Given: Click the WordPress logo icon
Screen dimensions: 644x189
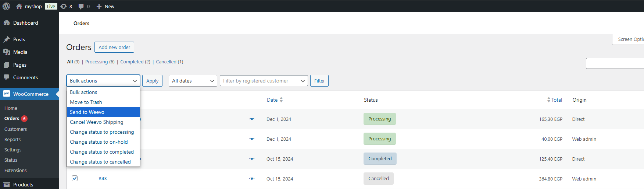Looking at the screenshot, I should click(6, 6).
